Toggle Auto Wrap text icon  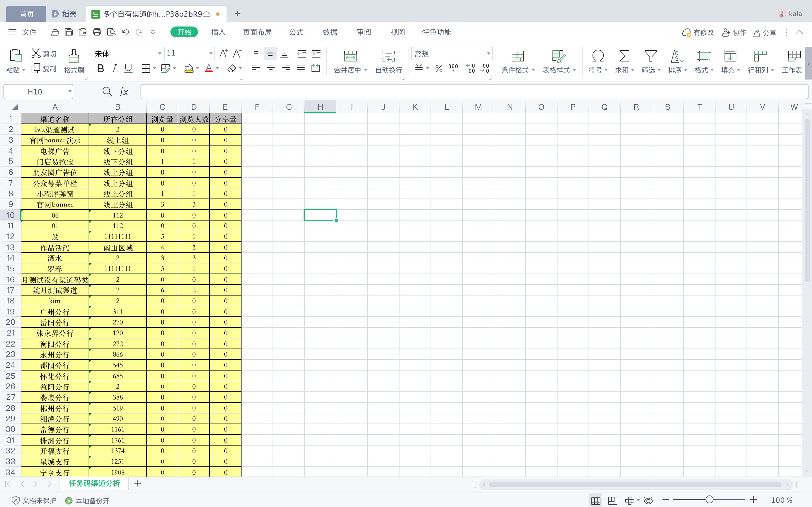(x=389, y=56)
